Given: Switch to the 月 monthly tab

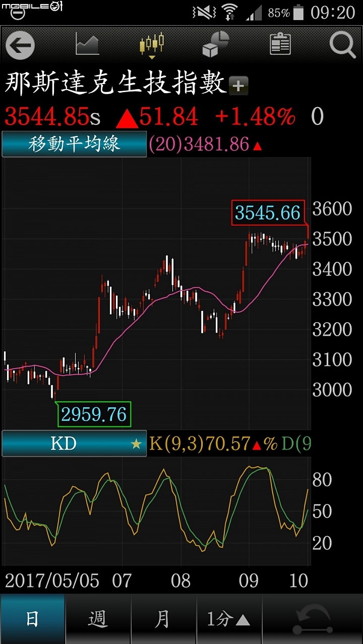Looking at the screenshot, I should pyautogui.click(x=164, y=619).
